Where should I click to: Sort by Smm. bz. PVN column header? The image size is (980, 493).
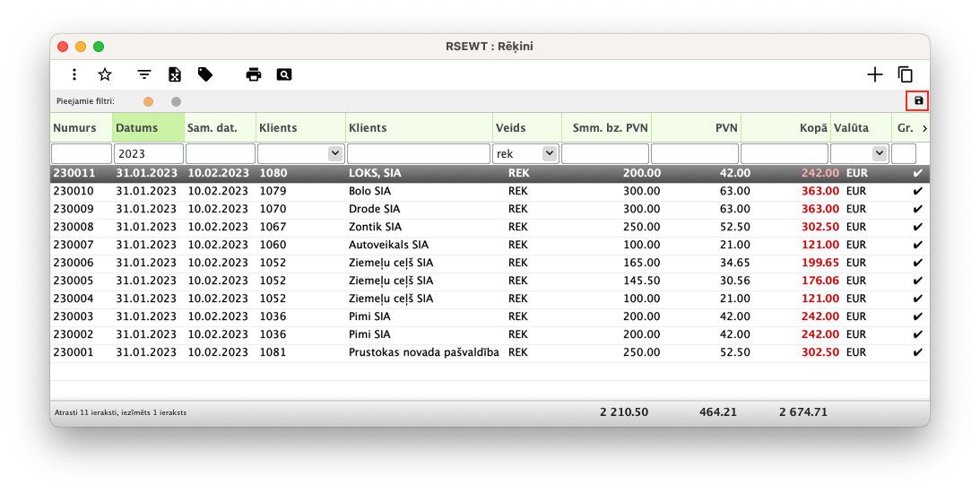606,127
